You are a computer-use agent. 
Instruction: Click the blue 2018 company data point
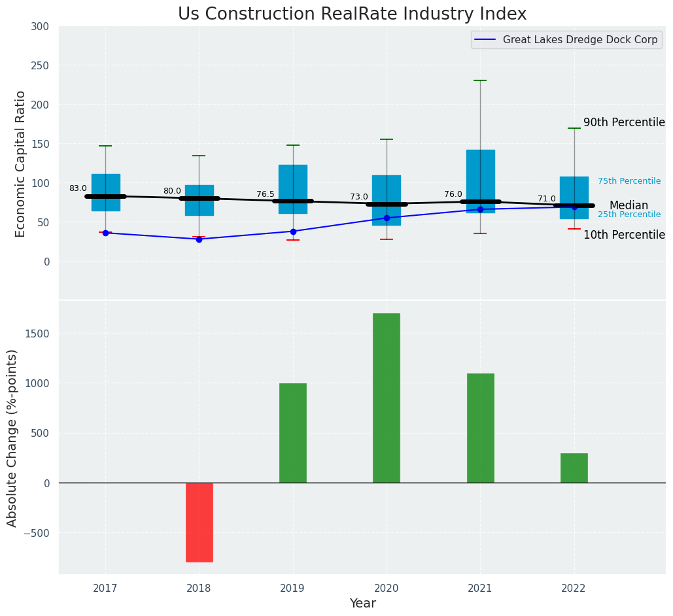coord(199,239)
